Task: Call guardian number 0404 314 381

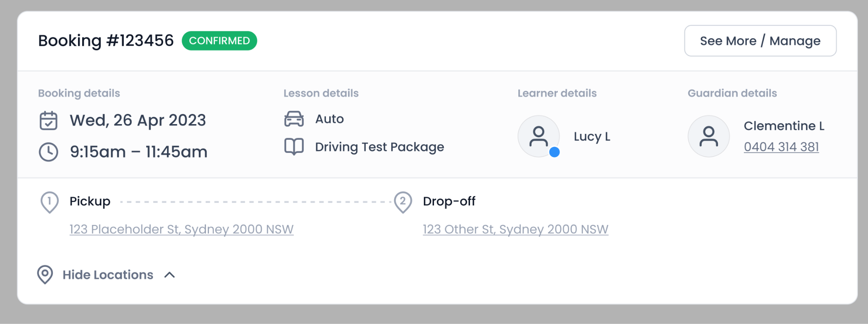Action: click(781, 147)
